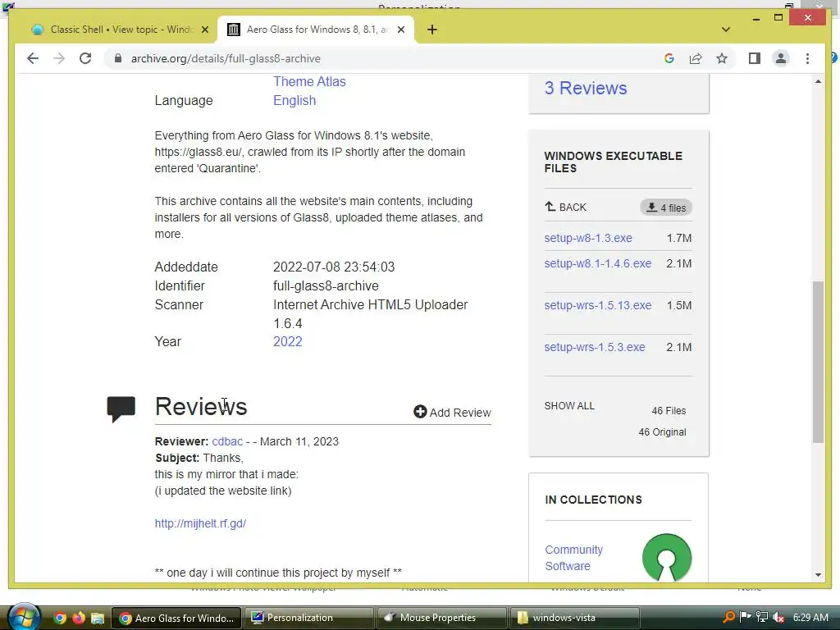Open the Chrome side panel
The image size is (840, 630).
coord(755,58)
